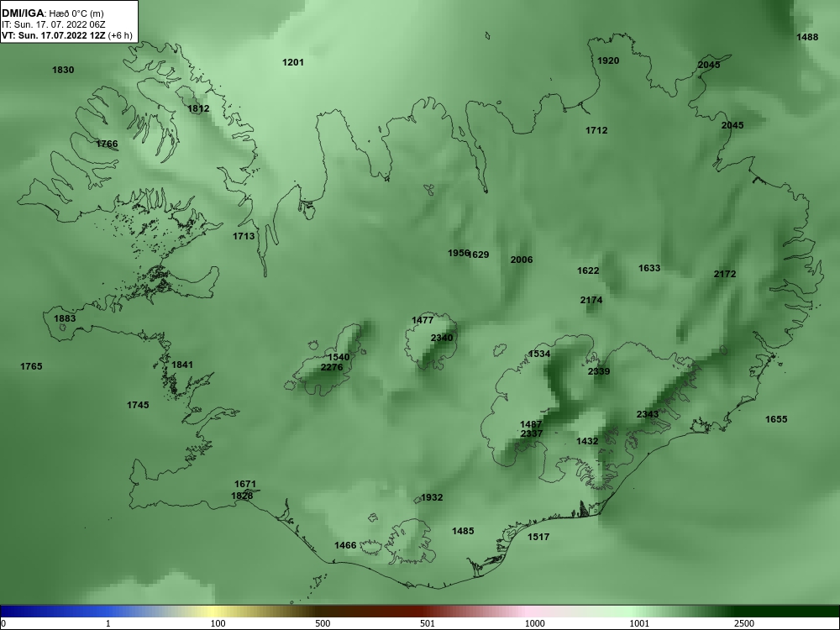Click the 100 tick on the legend
The height and width of the screenshot is (630, 840).
218,623
